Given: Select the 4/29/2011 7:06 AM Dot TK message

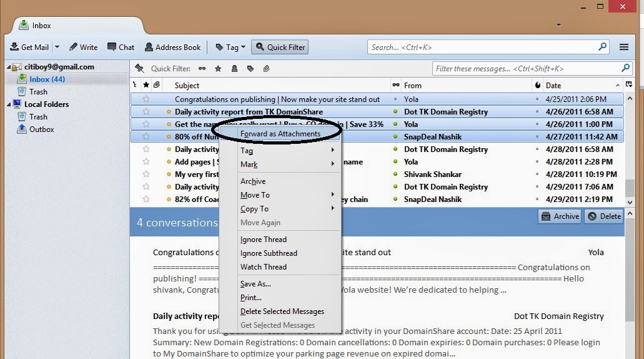Looking at the screenshot, I should (x=377, y=187).
